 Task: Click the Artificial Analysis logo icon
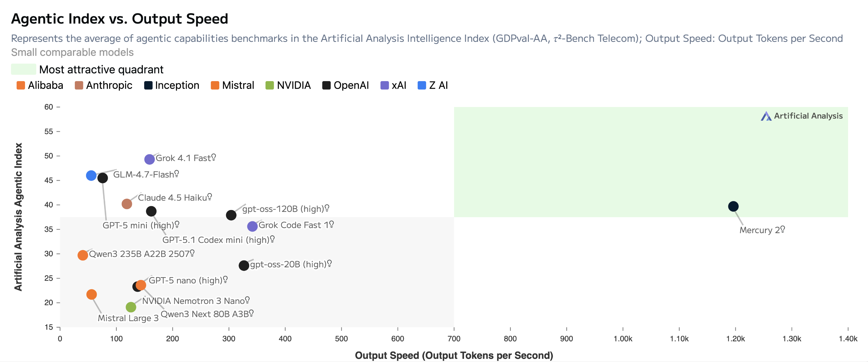pyautogui.click(x=766, y=116)
